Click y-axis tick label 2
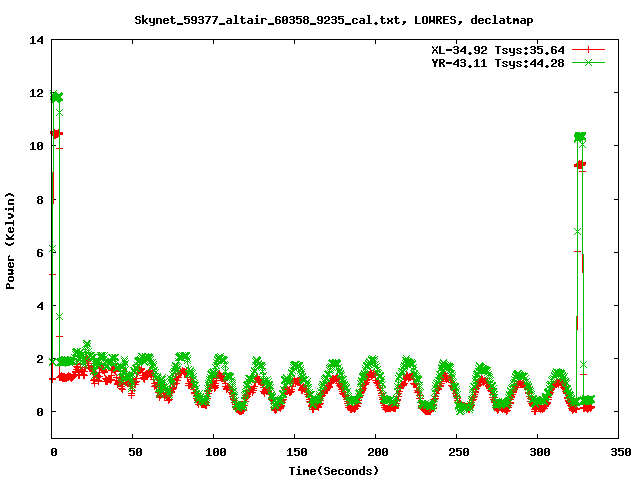 pyautogui.click(x=40, y=359)
